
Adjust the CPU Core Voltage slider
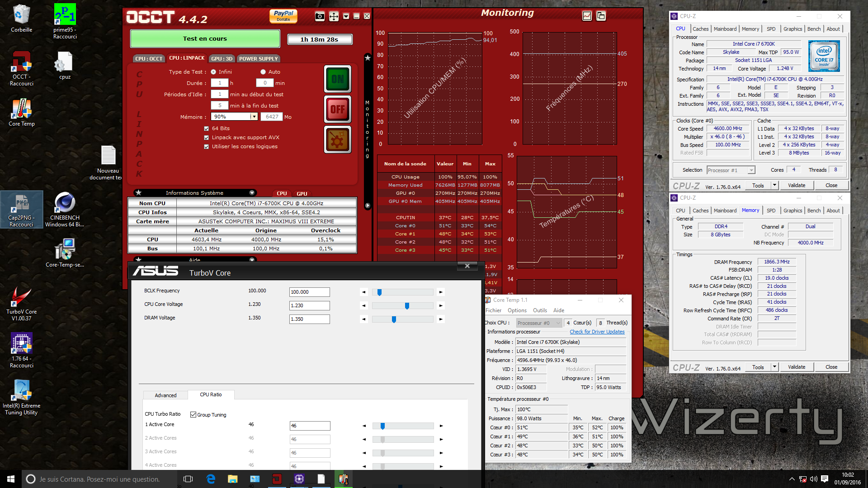click(407, 306)
